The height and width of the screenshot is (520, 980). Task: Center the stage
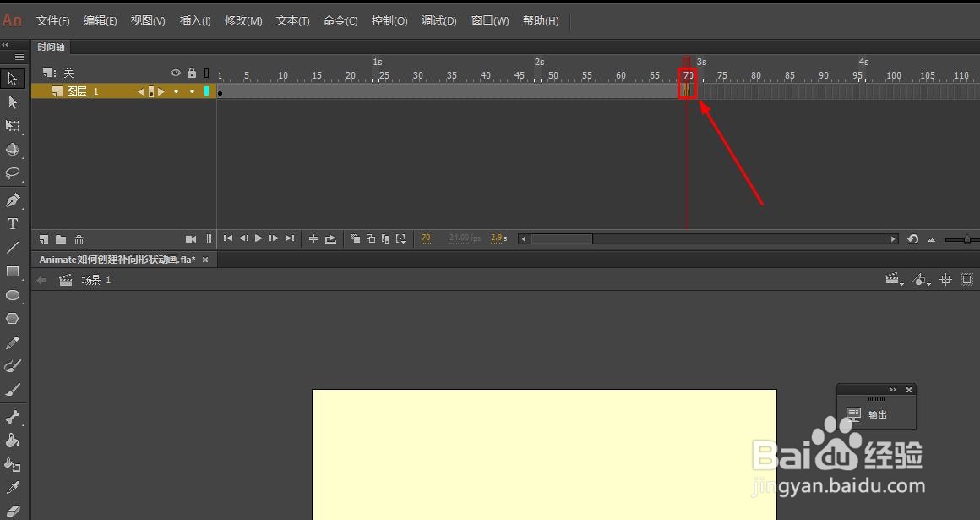point(945,280)
